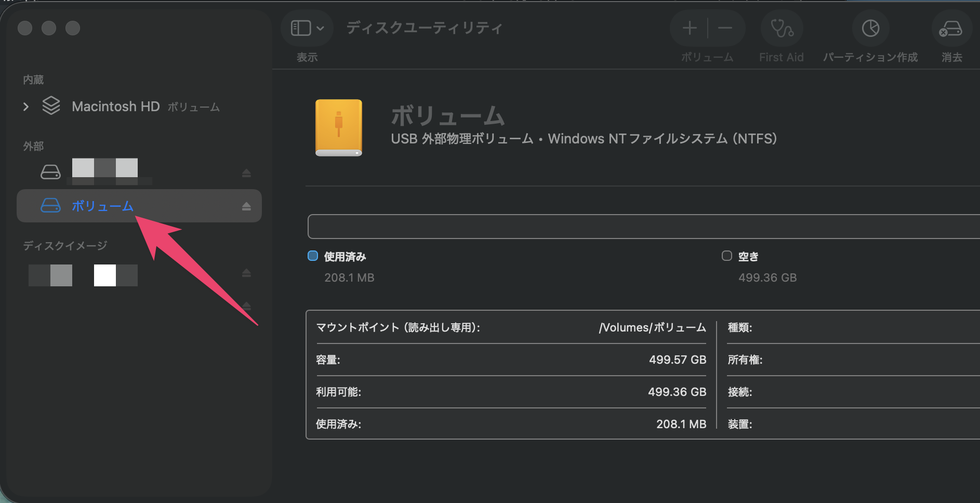Select the ボリューム sidebar entry
Screen dimensions: 980x503
click(102, 206)
